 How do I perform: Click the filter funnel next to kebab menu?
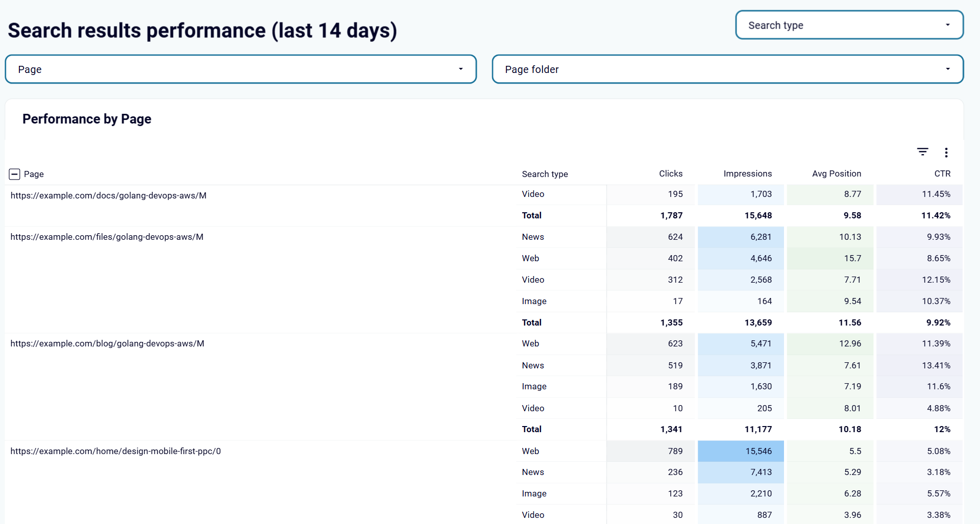coord(923,152)
